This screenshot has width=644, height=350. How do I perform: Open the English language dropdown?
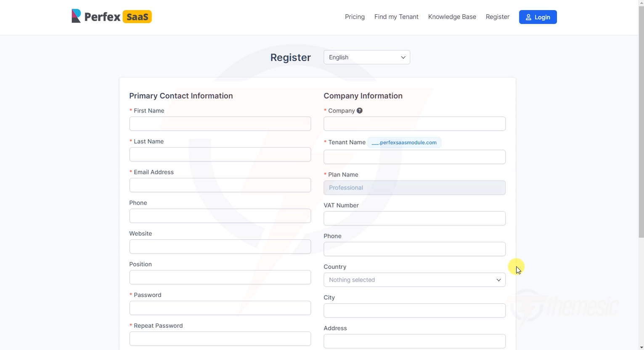pyautogui.click(x=366, y=57)
